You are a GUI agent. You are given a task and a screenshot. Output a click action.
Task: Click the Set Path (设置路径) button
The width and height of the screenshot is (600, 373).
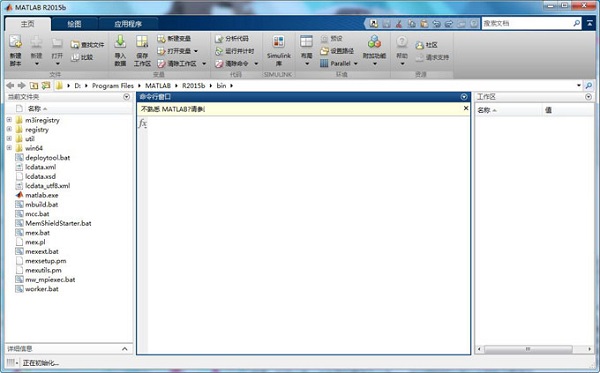pos(337,51)
